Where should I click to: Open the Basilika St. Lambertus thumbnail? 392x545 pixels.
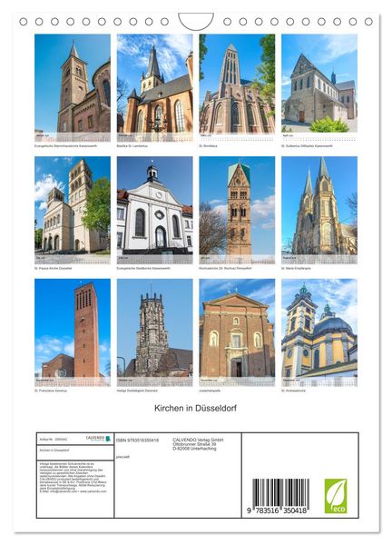(x=155, y=87)
